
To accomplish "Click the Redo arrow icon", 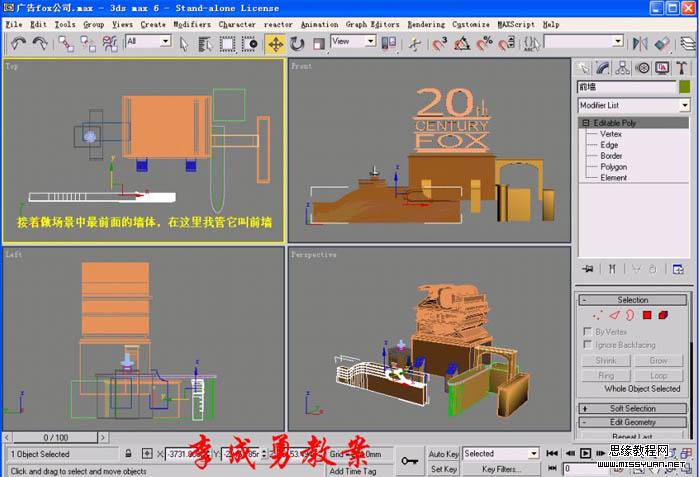I will 40,44.
